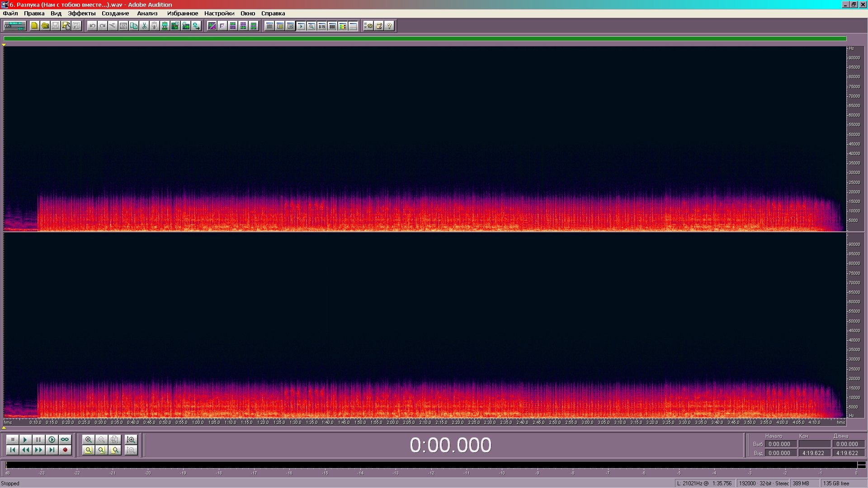Viewport: 868px width, 488px height.
Task: Click the Redo arrow in the toolbar
Action: pos(103,26)
